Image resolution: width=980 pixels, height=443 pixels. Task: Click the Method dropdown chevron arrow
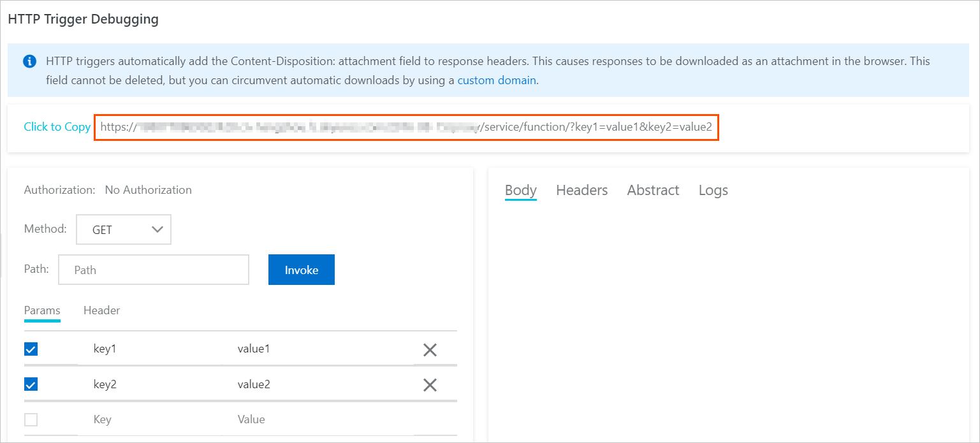pos(157,230)
